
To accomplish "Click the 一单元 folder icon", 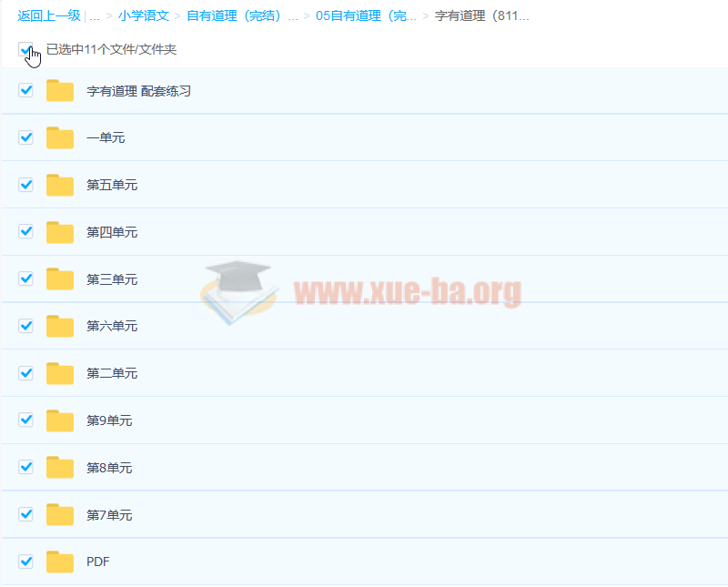I will pos(60,138).
